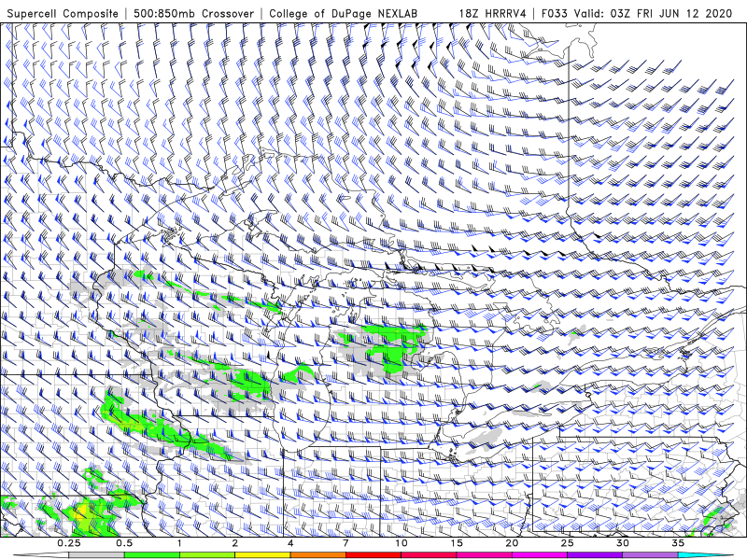Click the '0.25' legend value
The image size is (747, 560).
pos(69,543)
